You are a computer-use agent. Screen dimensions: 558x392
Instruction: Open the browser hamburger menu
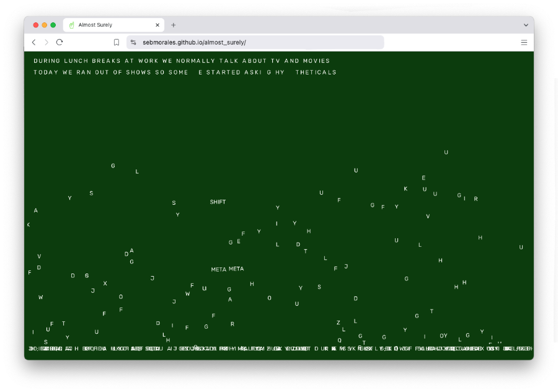click(524, 42)
